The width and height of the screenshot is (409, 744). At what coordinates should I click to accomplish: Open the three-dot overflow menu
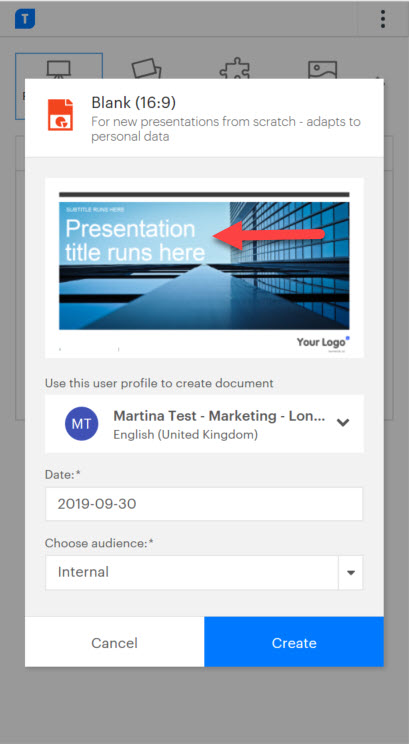[x=382, y=19]
